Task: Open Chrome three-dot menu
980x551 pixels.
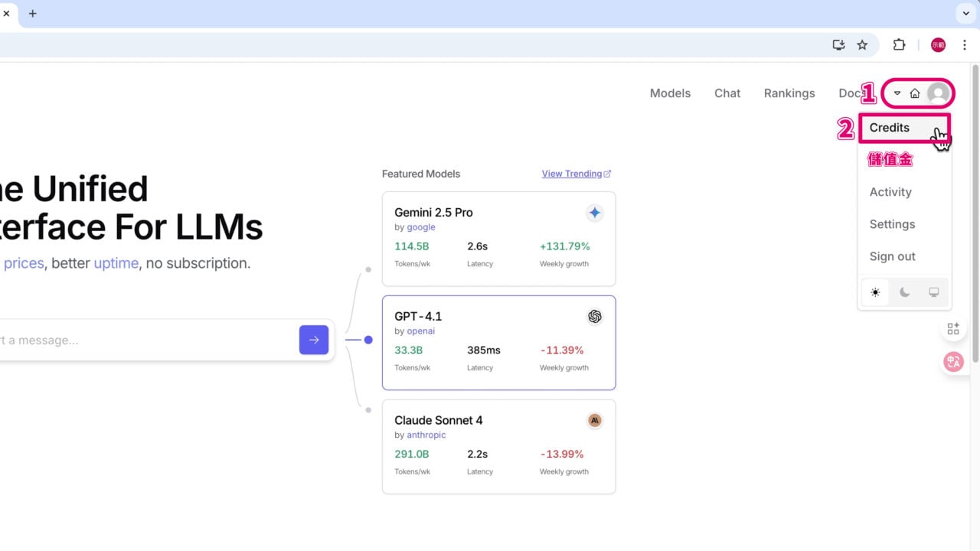Action: pos(965,45)
